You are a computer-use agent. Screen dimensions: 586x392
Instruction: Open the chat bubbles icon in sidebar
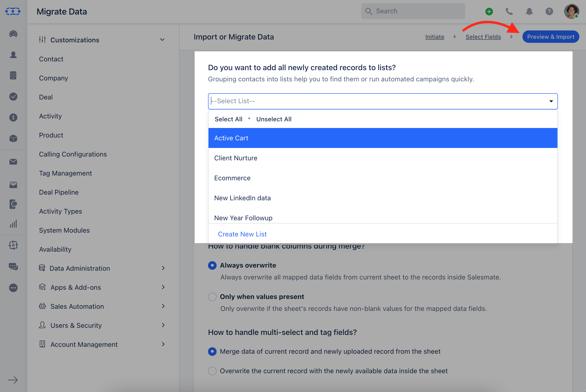click(x=13, y=266)
